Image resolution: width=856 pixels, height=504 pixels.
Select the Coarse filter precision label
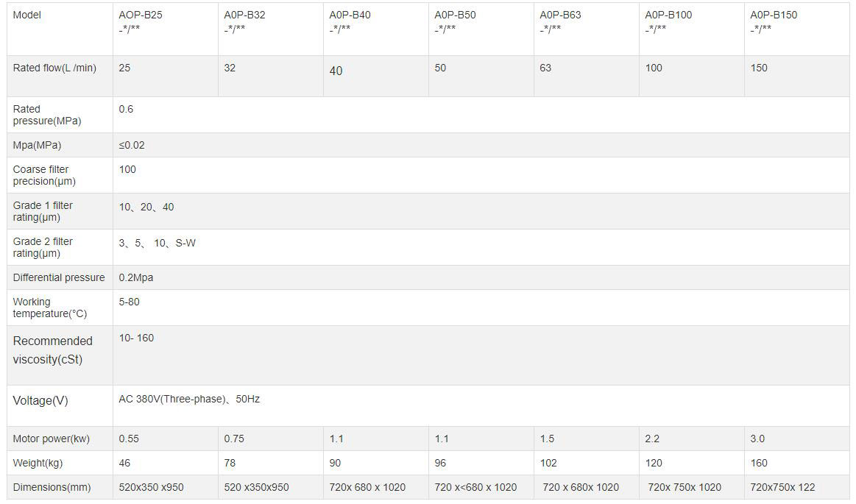point(44,175)
